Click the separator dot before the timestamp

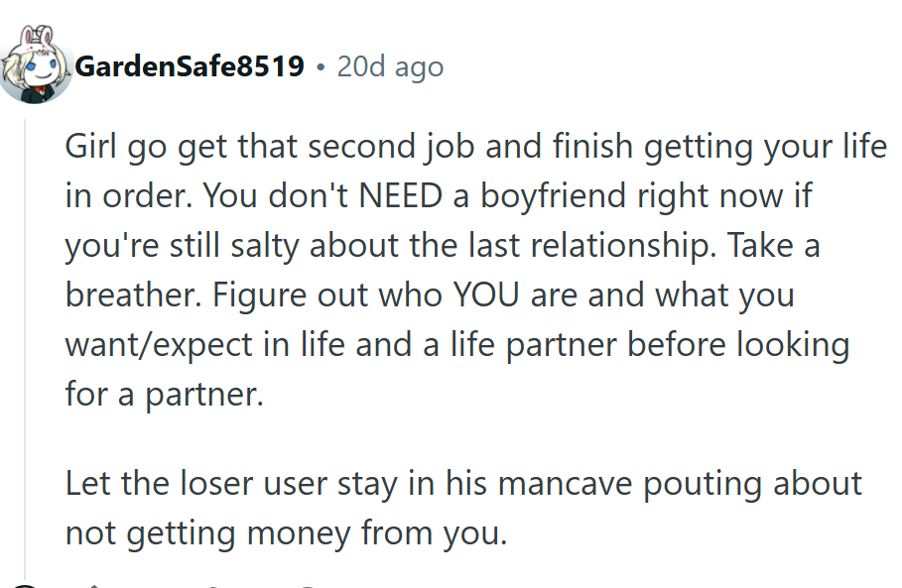[x=320, y=67]
